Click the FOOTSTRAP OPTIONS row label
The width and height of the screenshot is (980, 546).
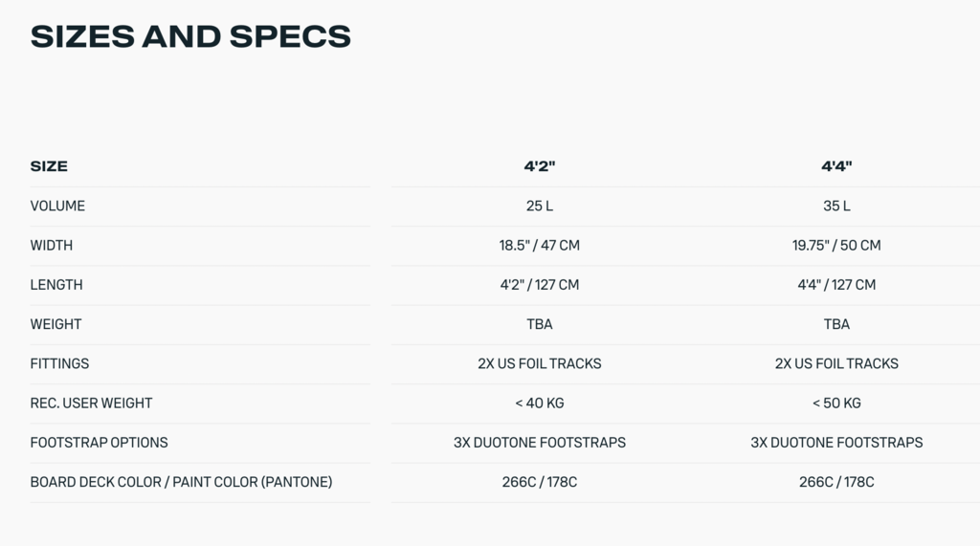[x=99, y=443]
